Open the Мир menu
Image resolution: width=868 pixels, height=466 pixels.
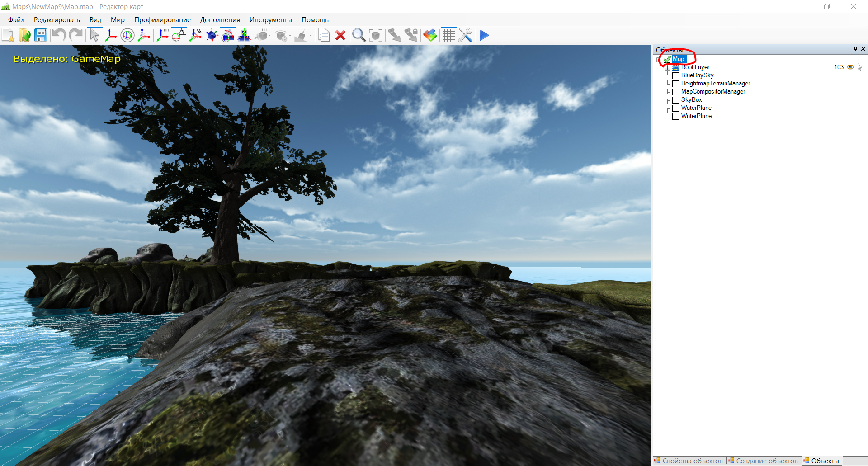pyautogui.click(x=118, y=20)
